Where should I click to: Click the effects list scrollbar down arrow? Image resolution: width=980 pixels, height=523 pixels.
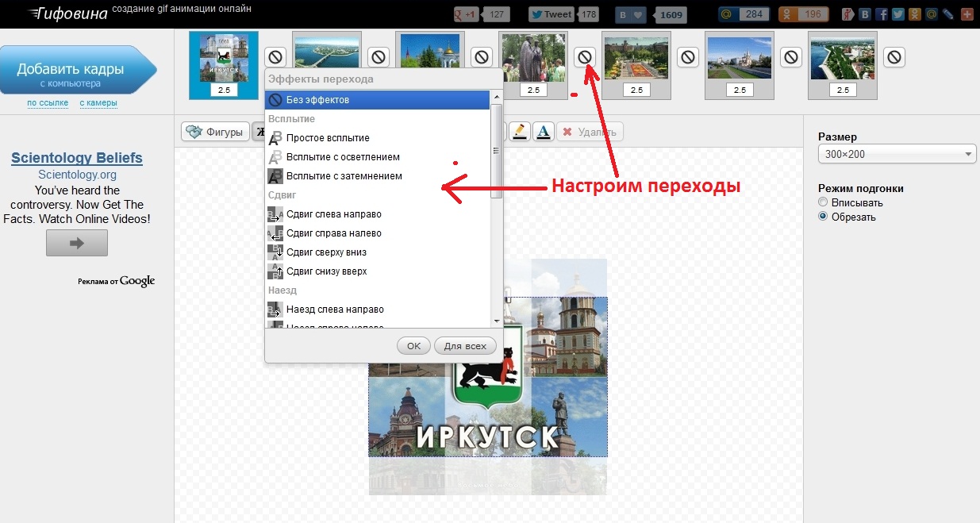[x=497, y=321]
